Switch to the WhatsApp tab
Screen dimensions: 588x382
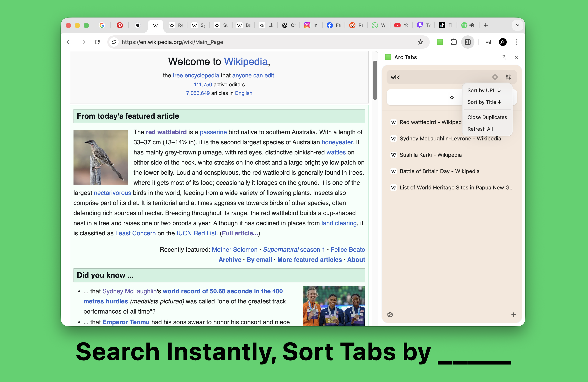[379, 25]
